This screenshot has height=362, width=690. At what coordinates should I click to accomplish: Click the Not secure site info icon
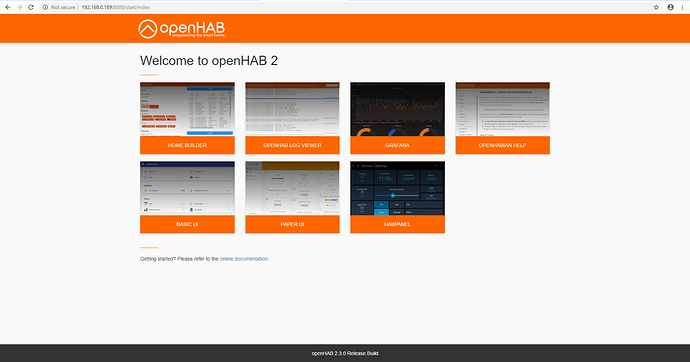45,7
